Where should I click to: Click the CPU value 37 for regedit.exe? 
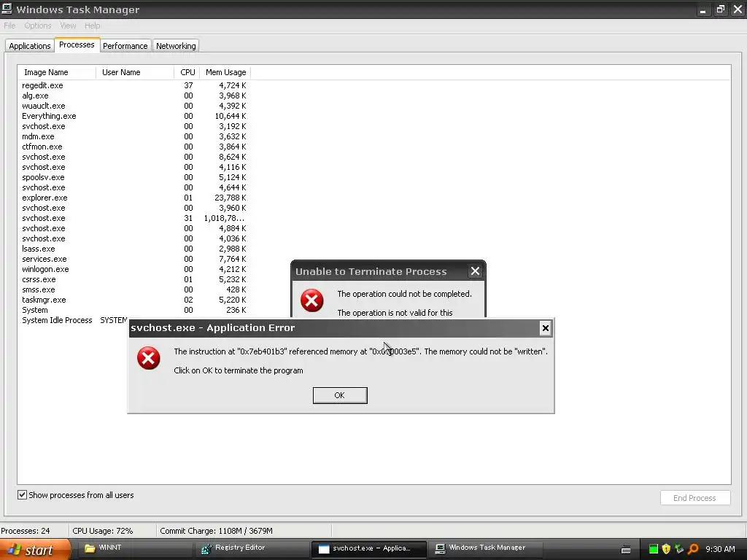click(x=189, y=85)
